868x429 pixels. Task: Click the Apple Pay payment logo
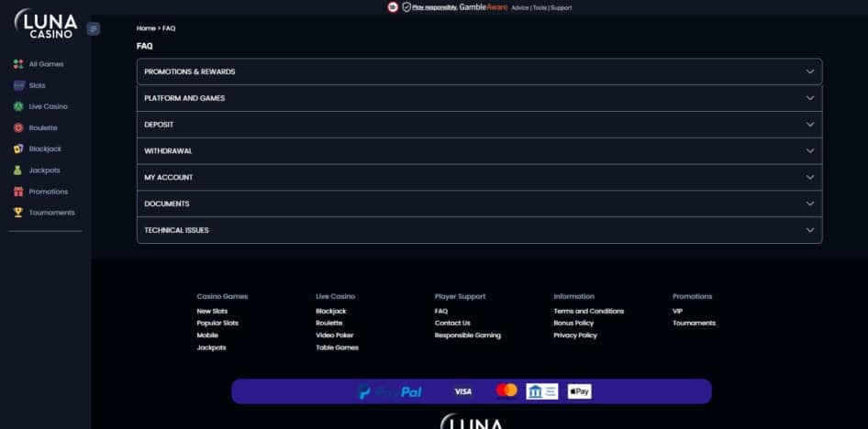(580, 391)
